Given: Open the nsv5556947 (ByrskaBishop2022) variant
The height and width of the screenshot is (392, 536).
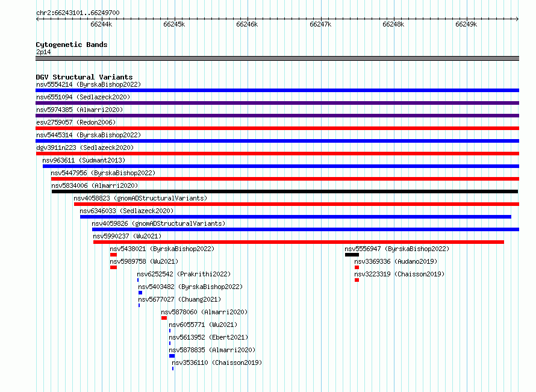Looking at the screenshot, I should point(397,249).
